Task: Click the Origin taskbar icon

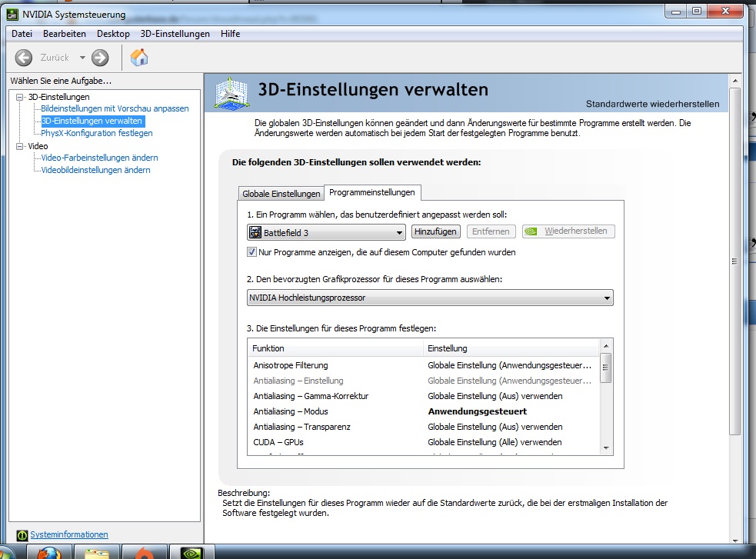Action: pos(144,553)
